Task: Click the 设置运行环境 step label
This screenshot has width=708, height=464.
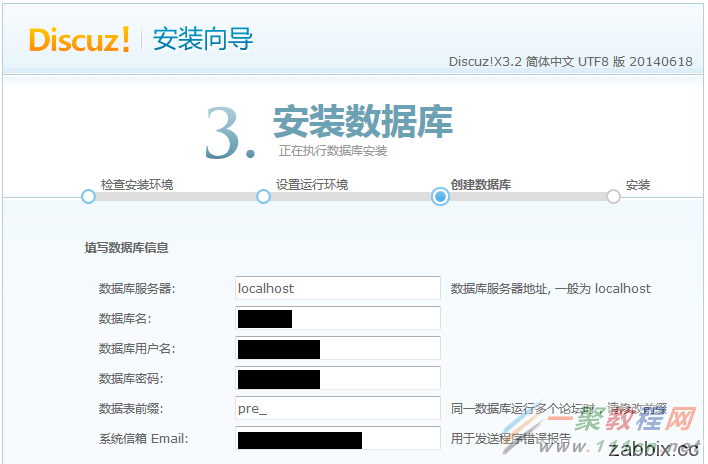Action: pyautogui.click(x=312, y=185)
